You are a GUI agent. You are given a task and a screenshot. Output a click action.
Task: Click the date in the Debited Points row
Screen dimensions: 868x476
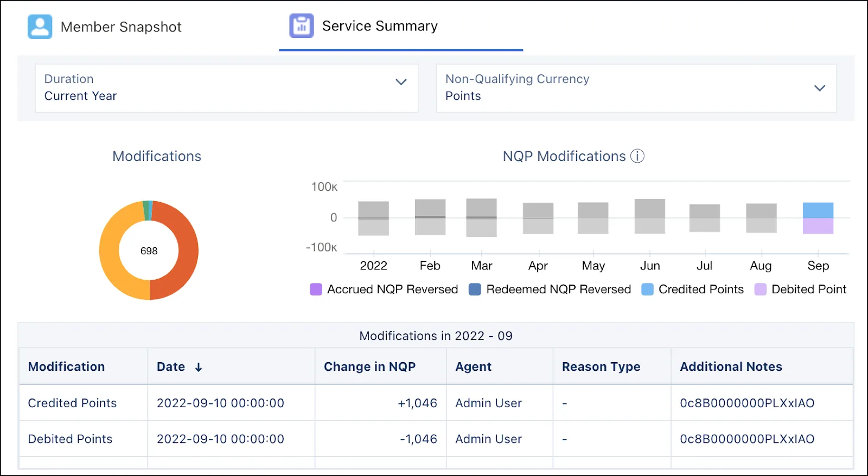pyautogui.click(x=220, y=439)
